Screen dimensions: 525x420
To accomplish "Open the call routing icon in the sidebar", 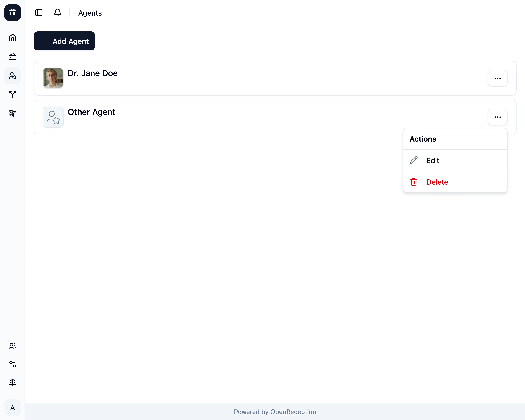I will pyautogui.click(x=12, y=95).
